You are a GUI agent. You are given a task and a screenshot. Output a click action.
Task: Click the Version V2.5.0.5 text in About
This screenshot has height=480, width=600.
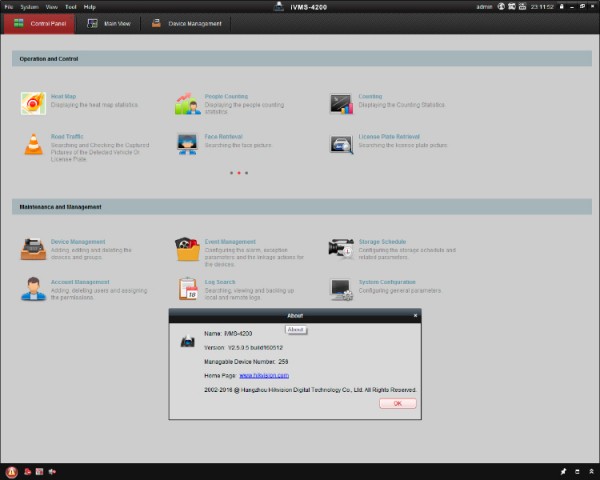click(243, 348)
